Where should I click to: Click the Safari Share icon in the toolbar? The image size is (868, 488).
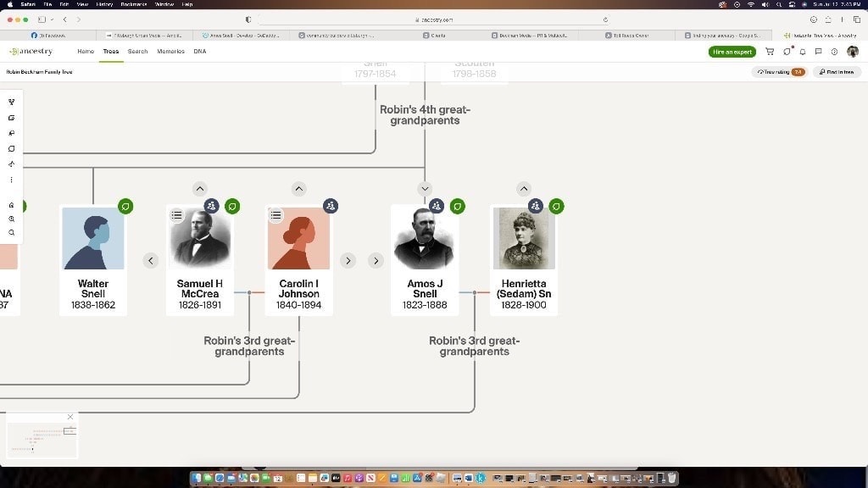click(828, 19)
